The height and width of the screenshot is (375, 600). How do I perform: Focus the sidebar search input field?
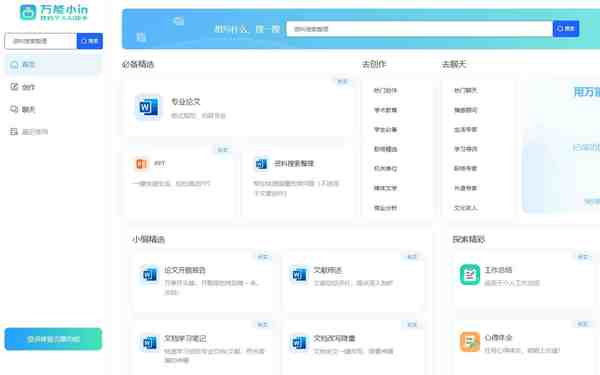coord(41,41)
